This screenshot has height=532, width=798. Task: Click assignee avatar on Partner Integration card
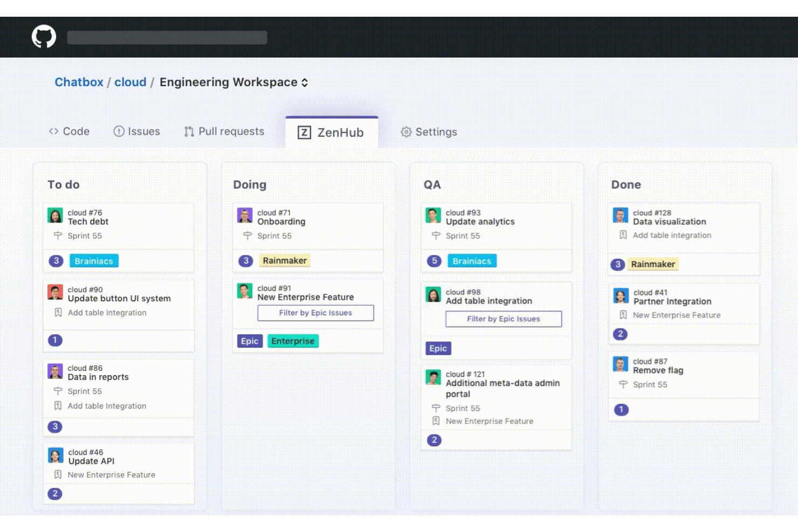coord(621,295)
